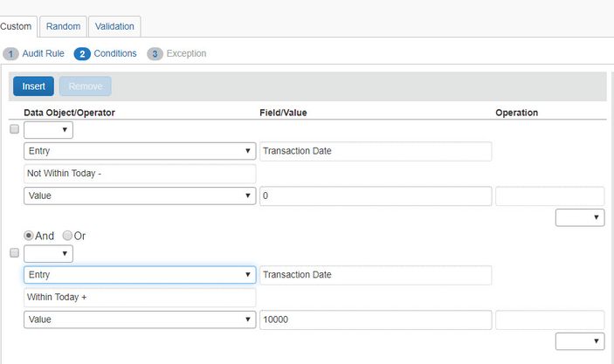
Task: Open first Entry data object dropdown
Action: [x=140, y=151]
